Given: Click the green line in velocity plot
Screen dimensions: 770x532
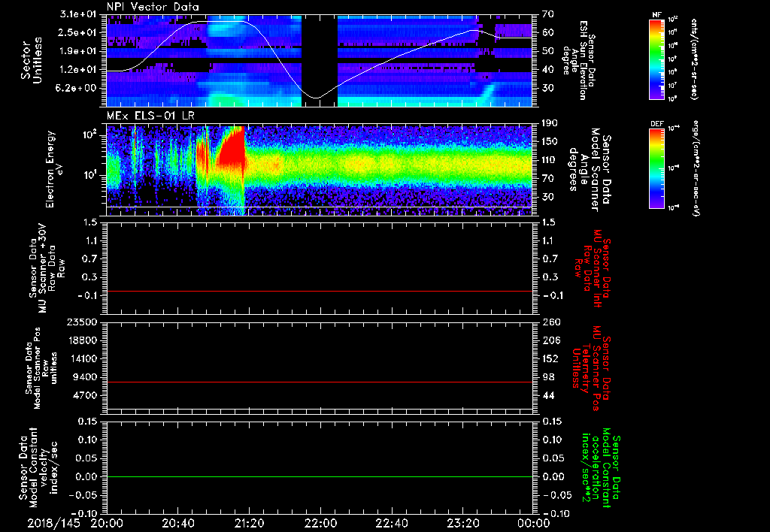Looking at the screenshot, I should pos(320,476).
